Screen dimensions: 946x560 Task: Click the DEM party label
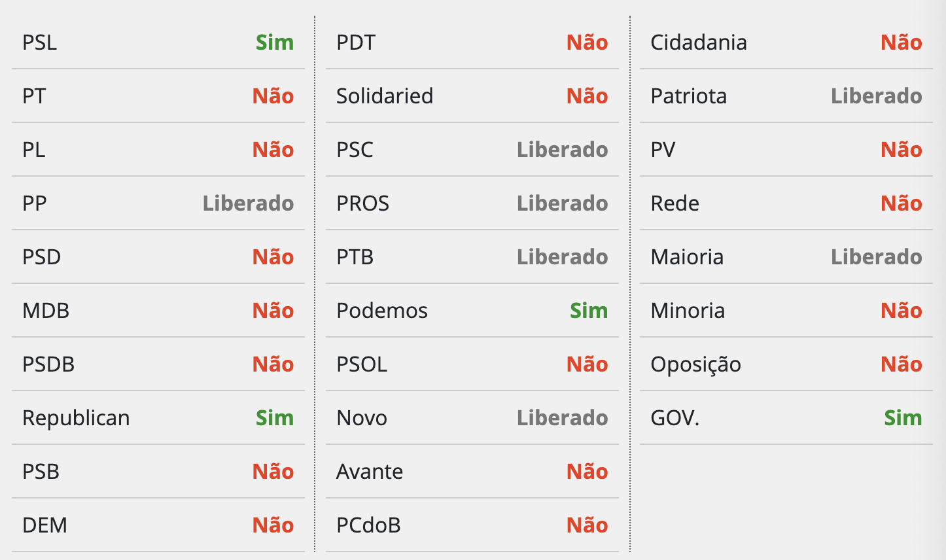coord(44,525)
